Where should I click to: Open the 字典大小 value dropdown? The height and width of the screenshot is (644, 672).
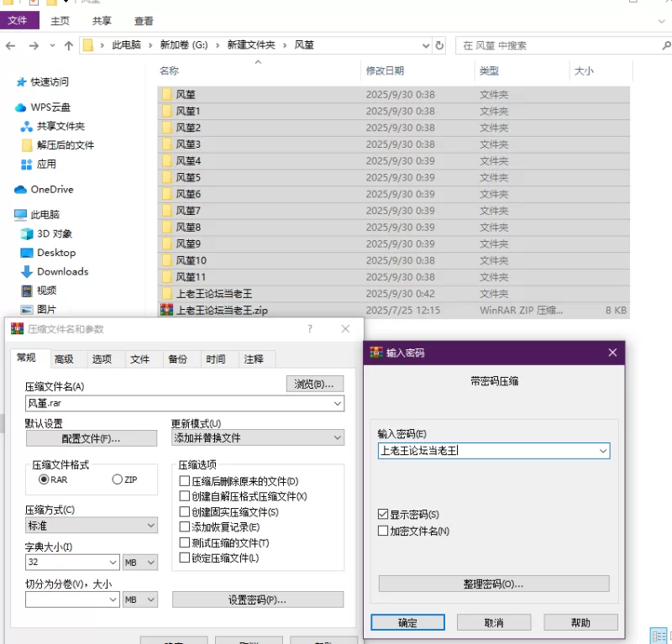(113, 563)
